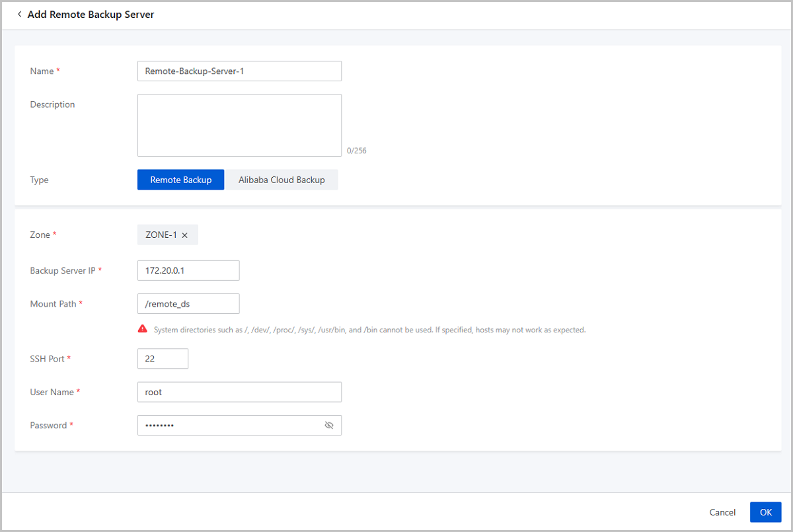Click the SSH Port field
The width and height of the screenshot is (793, 532).
point(163,359)
